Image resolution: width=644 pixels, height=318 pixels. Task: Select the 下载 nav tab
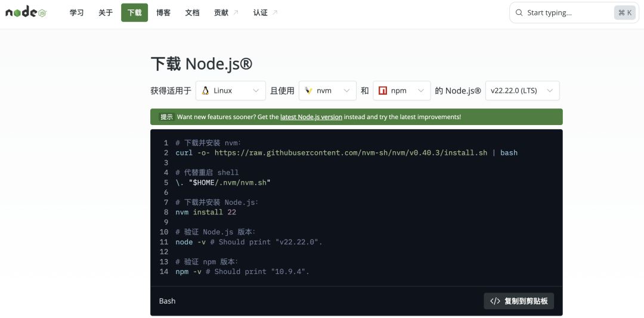[134, 13]
